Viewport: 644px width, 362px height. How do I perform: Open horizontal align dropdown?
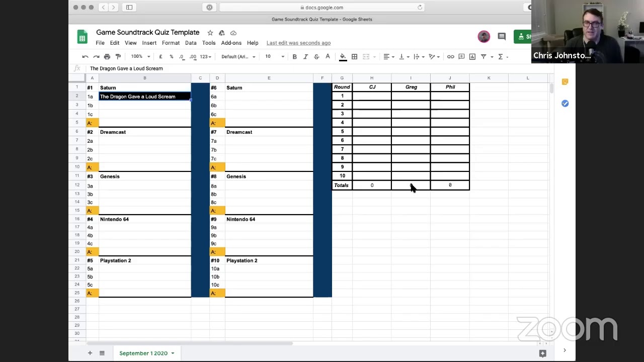click(x=389, y=57)
